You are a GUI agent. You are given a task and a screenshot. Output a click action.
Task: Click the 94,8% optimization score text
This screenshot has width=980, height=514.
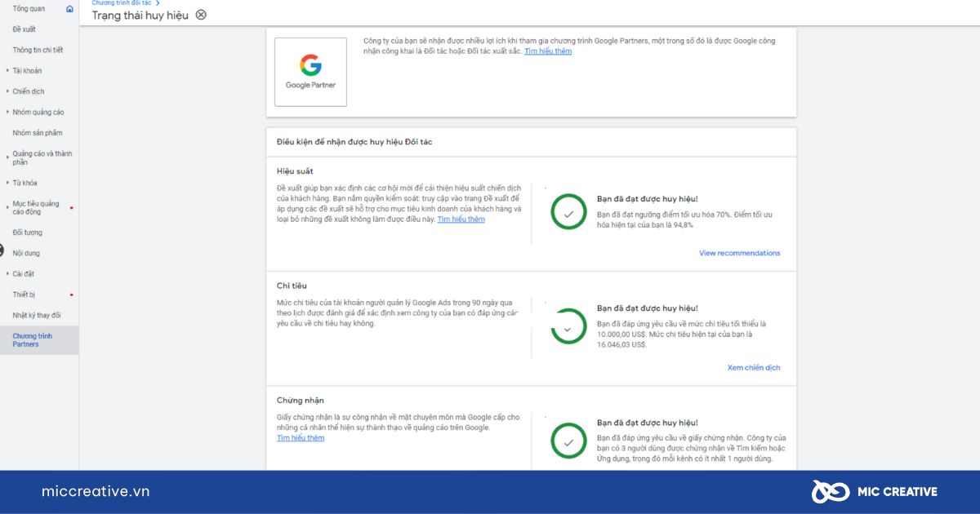682,225
